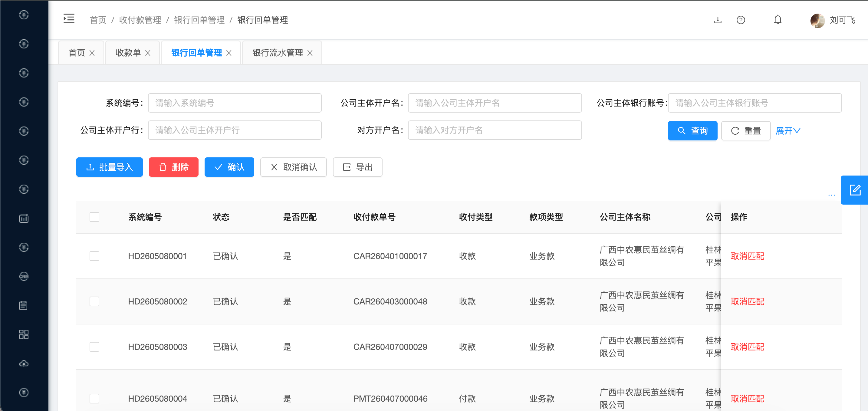Expand more filters with 展开

pyautogui.click(x=788, y=131)
